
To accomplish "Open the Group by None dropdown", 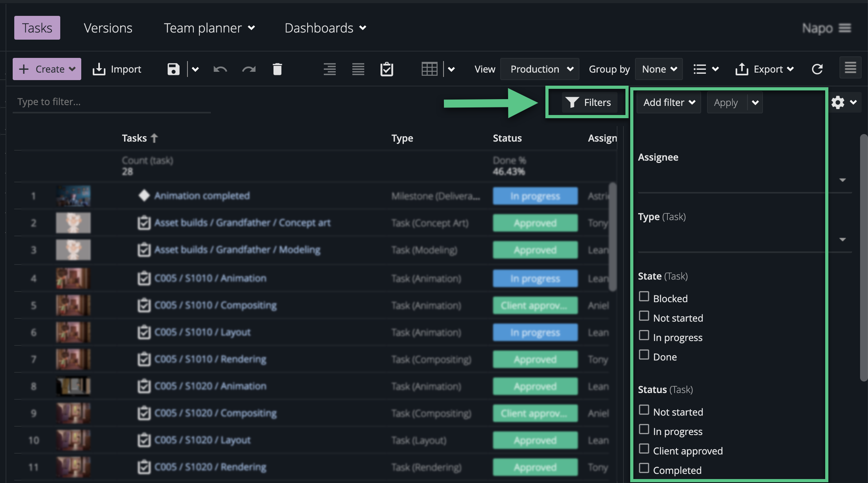I will 658,69.
